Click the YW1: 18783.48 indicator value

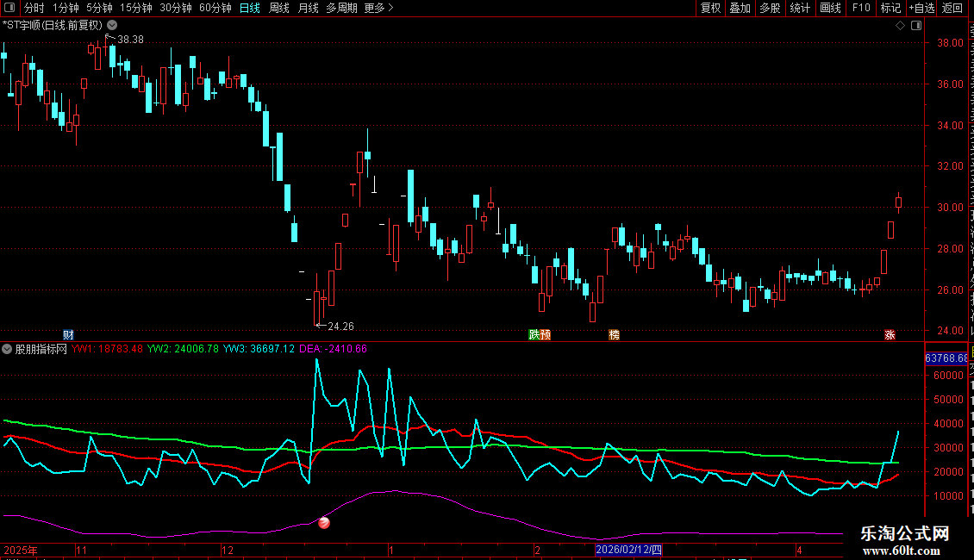tap(107, 349)
